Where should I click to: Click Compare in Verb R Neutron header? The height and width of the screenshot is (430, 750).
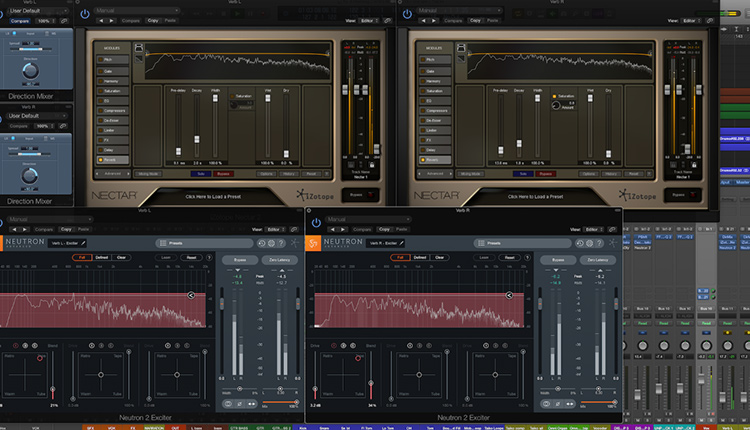[362, 229]
